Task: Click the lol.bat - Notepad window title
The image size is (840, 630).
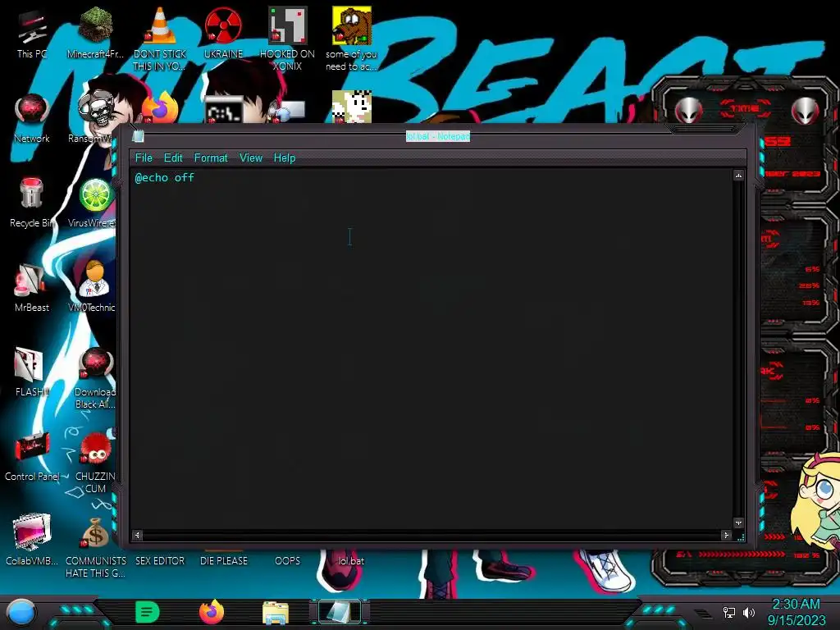Action: point(438,137)
